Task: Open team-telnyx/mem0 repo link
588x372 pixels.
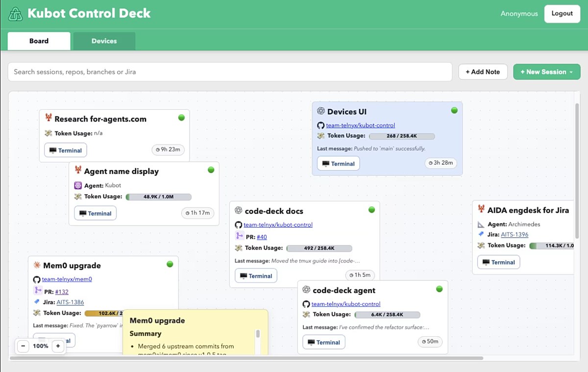Action: [x=67, y=279]
